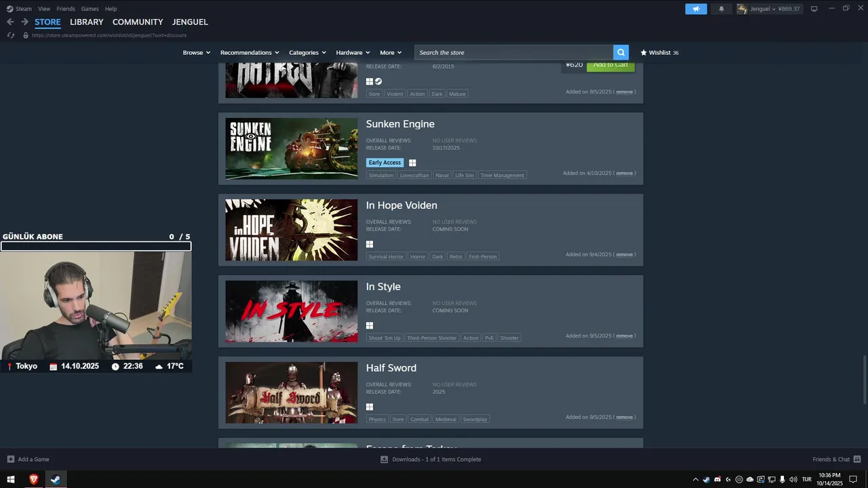
Task: Expand the Categories dropdown
Action: click(x=307, y=52)
